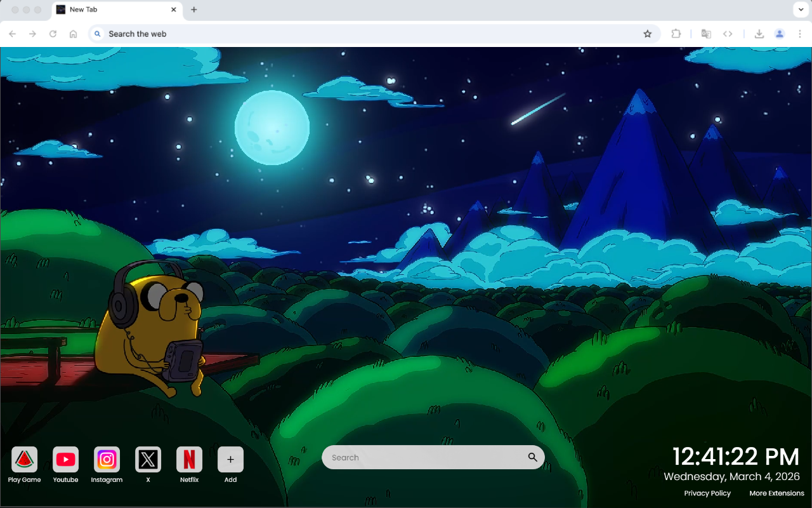The height and width of the screenshot is (508, 812).
Task: Go to the home page button
Action: [x=74, y=34]
